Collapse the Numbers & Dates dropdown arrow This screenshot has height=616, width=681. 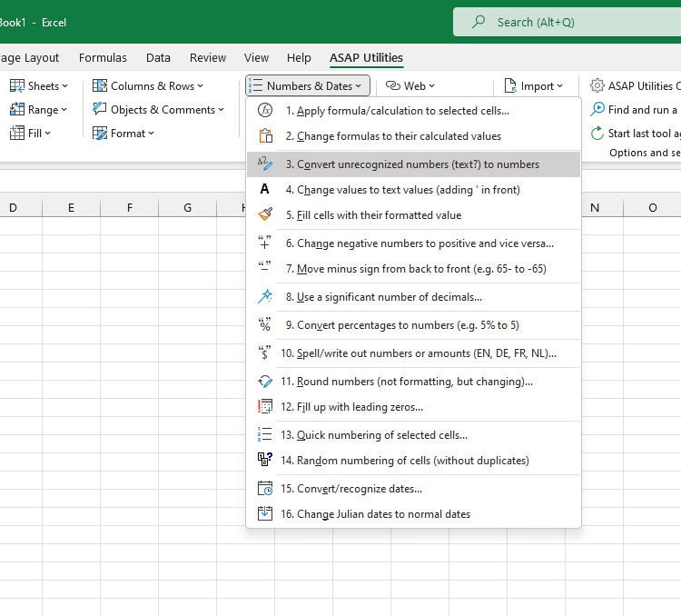pyautogui.click(x=358, y=86)
